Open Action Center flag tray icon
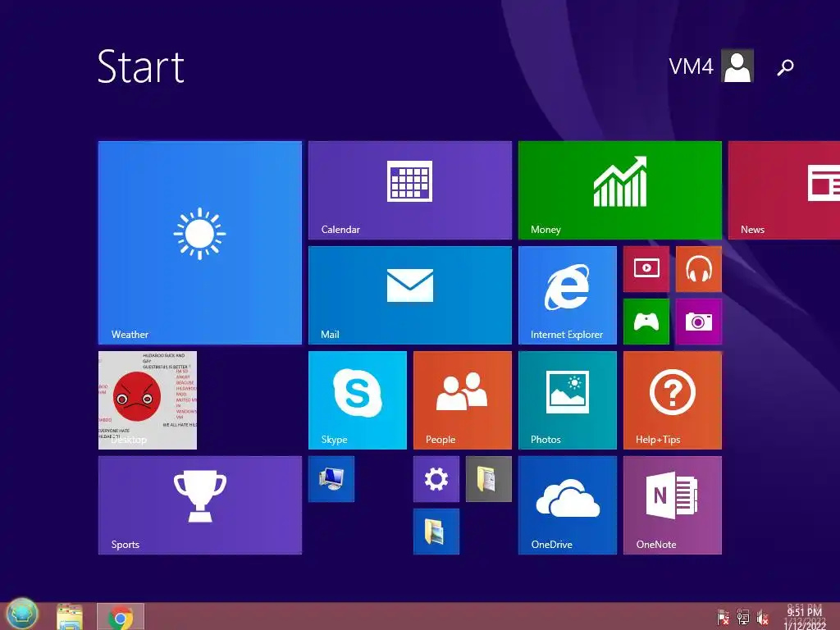 724,617
